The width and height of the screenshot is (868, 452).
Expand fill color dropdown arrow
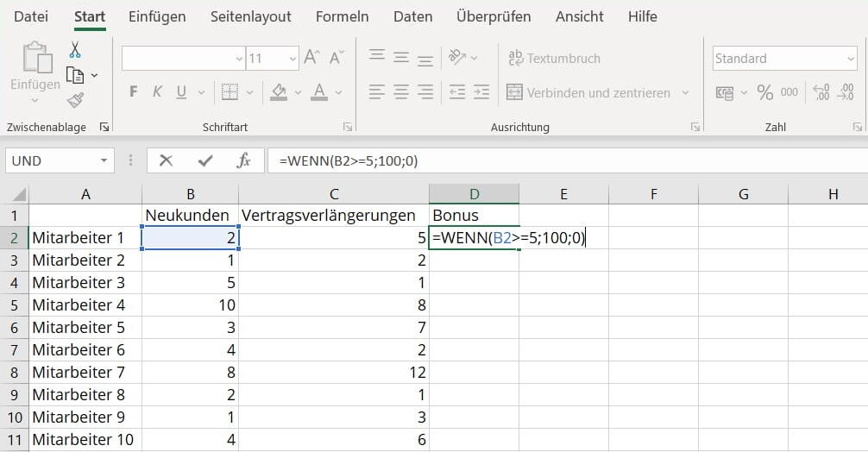click(x=298, y=92)
